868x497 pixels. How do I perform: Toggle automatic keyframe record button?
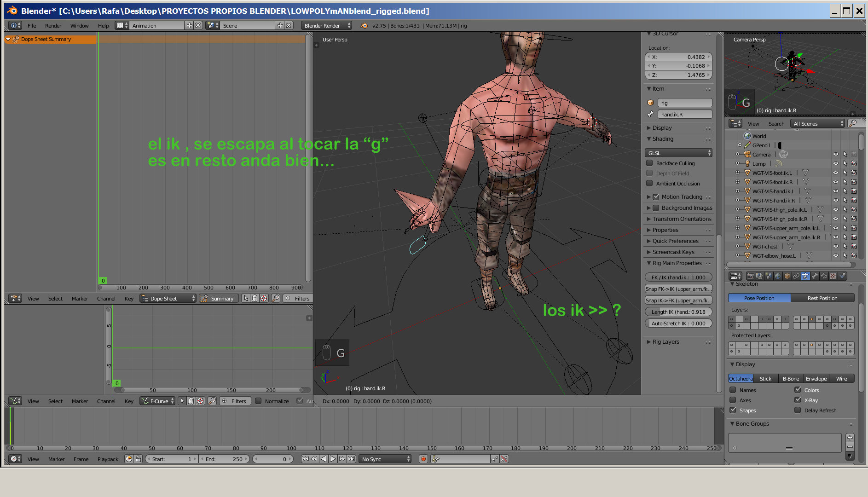pos(423,459)
